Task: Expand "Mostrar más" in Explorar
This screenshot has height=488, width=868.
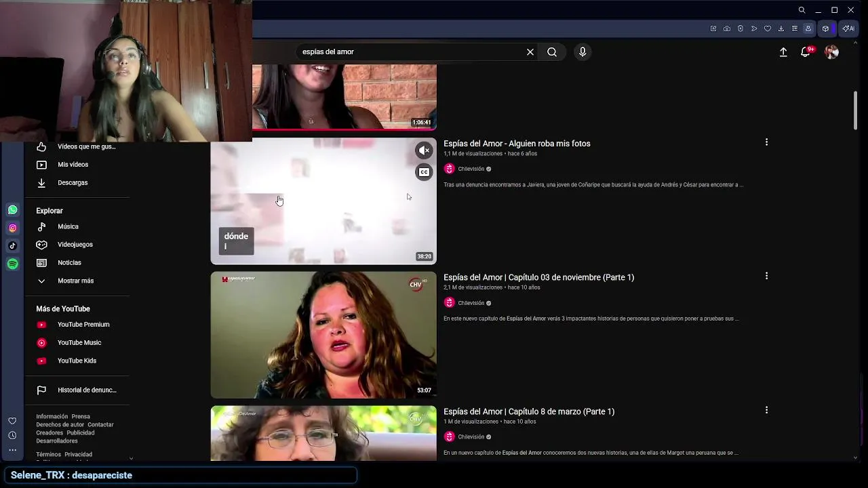Action: click(x=77, y=281)
